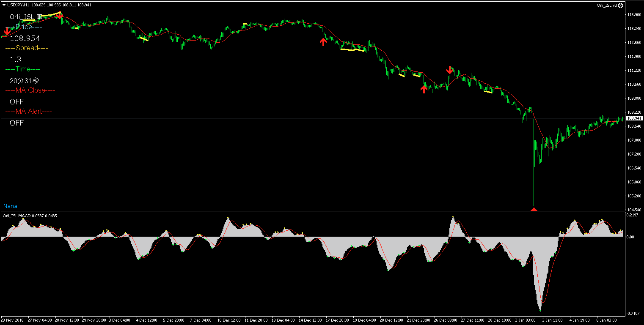Toggle the MA Alert OFF switch
This screenshot has width=644, height=325.
pyautogui.click(x=17, y=123)
